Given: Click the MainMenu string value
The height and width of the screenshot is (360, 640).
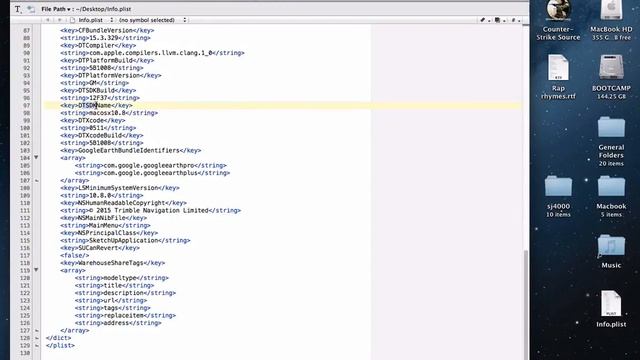Looking at the screenshot, I should tap(105, 226).
